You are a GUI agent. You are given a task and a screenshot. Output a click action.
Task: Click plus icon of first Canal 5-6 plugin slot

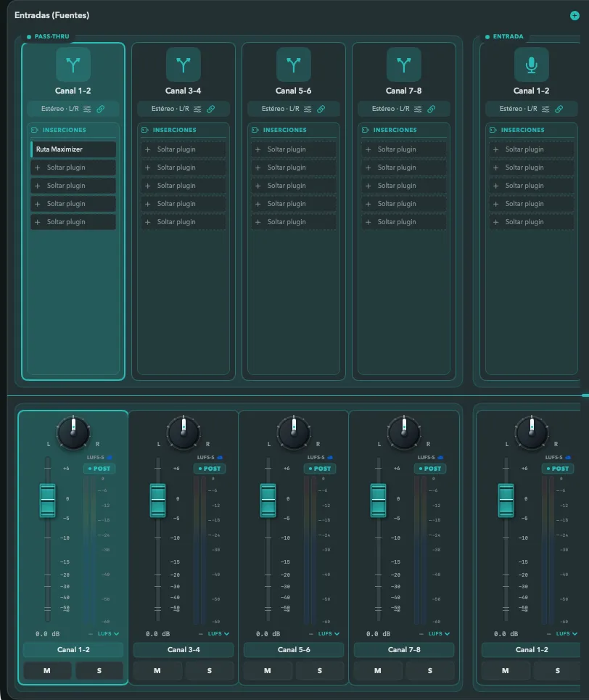click(x=258, y=149)
